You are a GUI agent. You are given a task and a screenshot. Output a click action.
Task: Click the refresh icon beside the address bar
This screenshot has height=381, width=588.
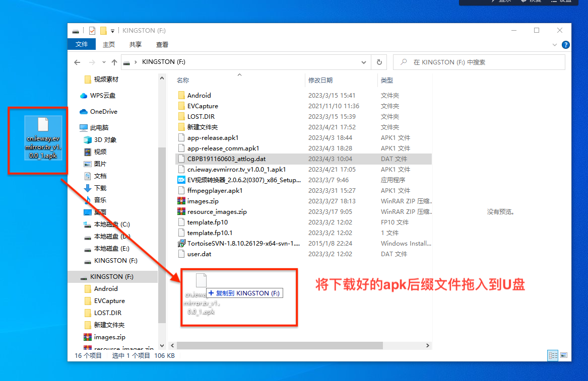tap(379, 62)
